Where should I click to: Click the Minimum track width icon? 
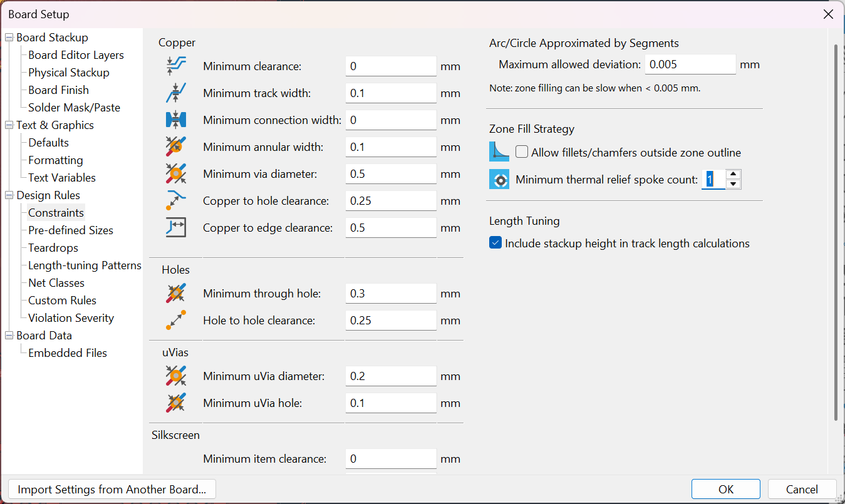176,93
